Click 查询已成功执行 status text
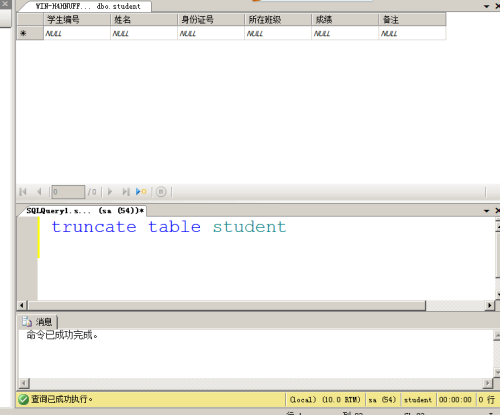This screenshot has width=500, height=415. 62,399
